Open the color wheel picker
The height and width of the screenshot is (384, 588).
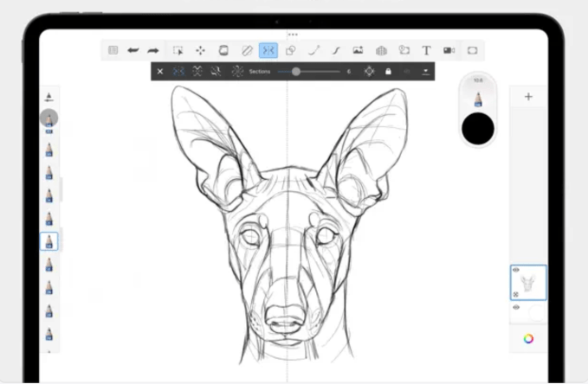[x=527, y=338]
